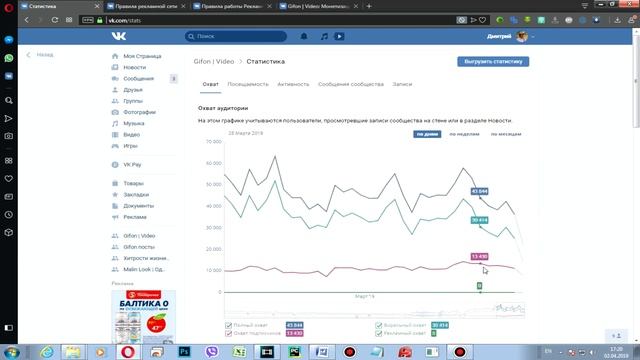Click the VK search field Поиск
This screenshot has height=360, width=640.
point(236,36)
